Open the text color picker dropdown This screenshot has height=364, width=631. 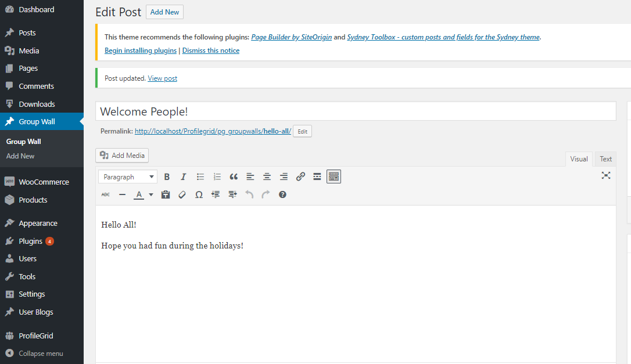(x=150, y=194)
